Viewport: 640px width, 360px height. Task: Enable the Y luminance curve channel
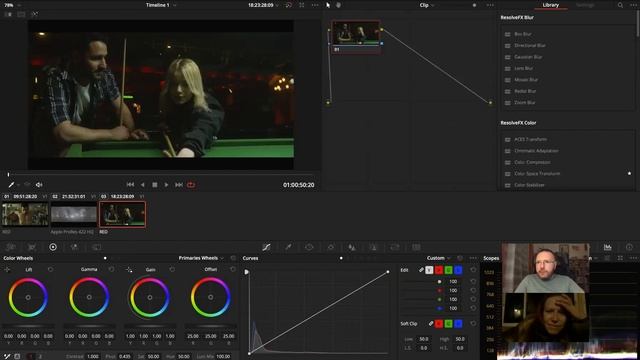(429, 270)
